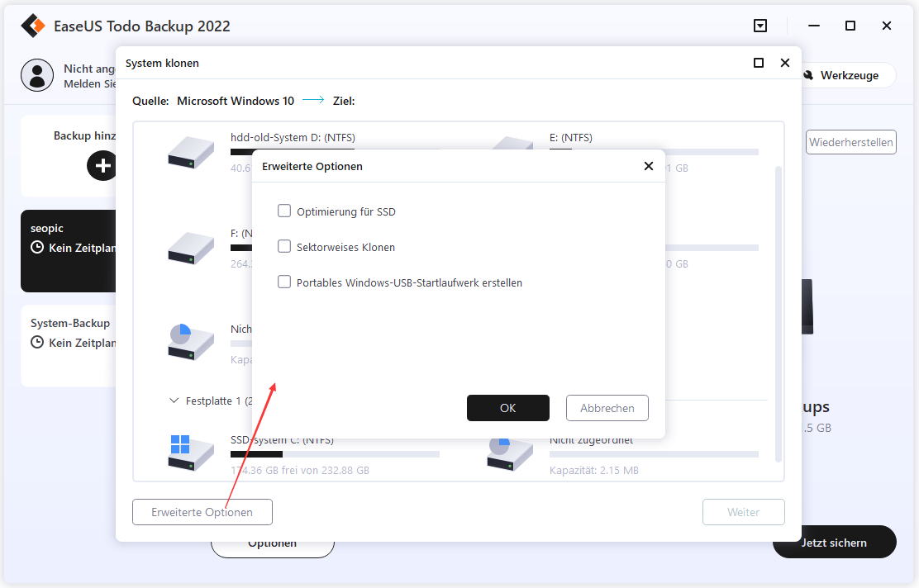Click the Wiederherstellen button
Viewport: 919px width, 588px height.
coord(851,142)
